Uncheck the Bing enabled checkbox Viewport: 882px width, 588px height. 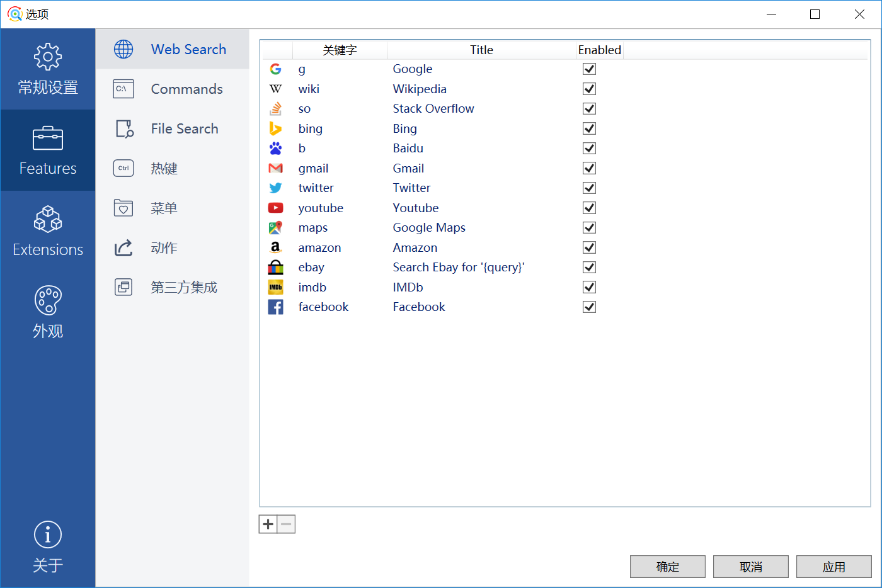point(589,128)
